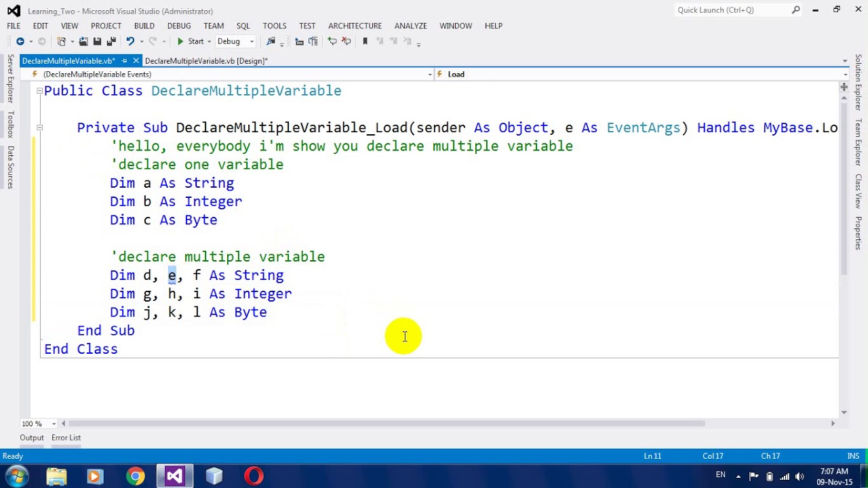
Task: Click the INS indicator in status bar
Action: coord(853,456)
